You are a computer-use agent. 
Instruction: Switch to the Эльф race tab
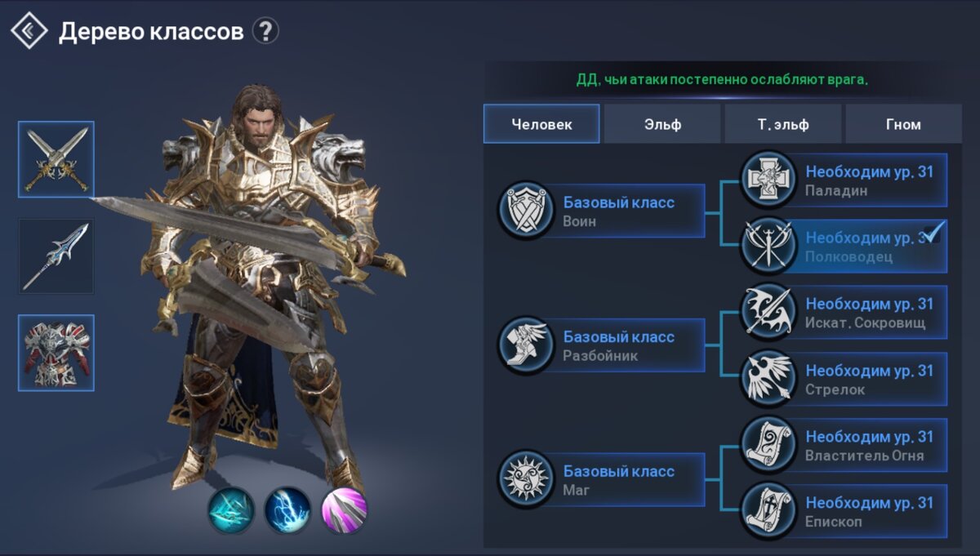661,124
